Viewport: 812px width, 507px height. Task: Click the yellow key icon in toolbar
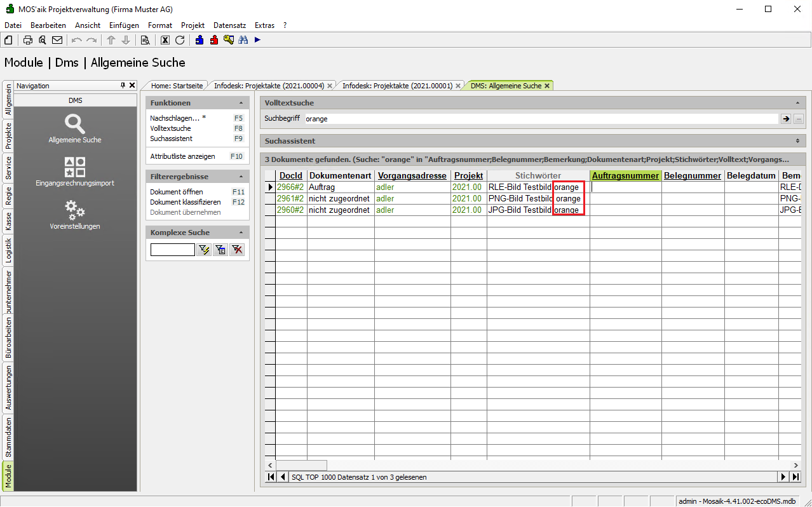point(229,40)
